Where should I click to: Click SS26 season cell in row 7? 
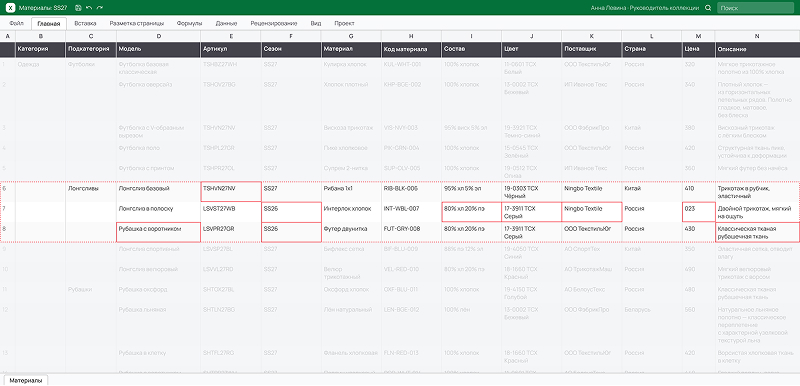coord(291,212)
